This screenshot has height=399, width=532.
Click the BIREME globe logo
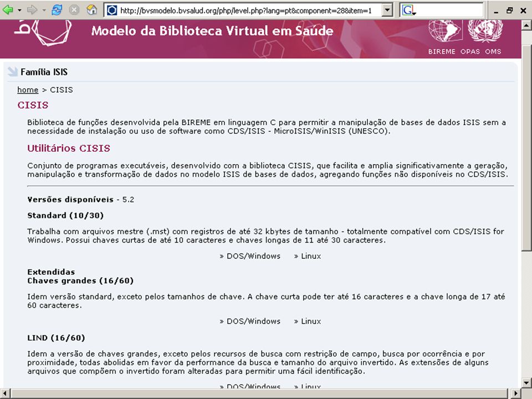coord(445,31)
